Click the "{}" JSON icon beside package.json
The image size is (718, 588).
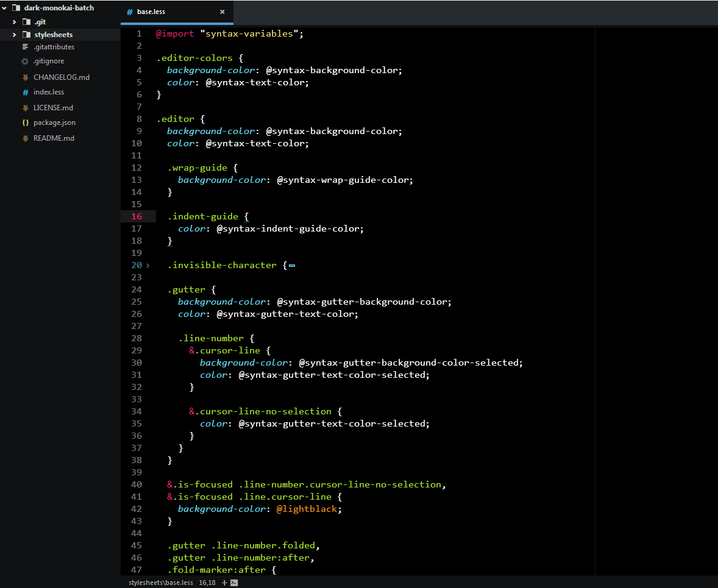coord(24,122)
